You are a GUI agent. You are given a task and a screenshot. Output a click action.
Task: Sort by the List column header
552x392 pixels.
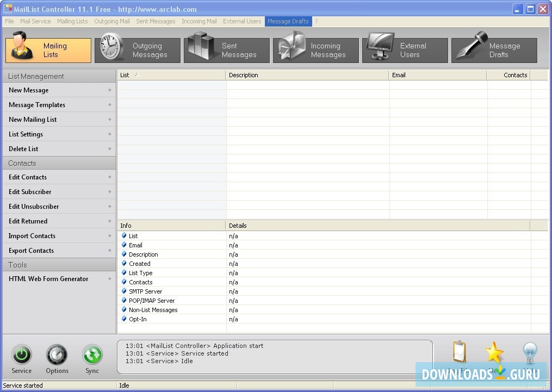point(171,75)
